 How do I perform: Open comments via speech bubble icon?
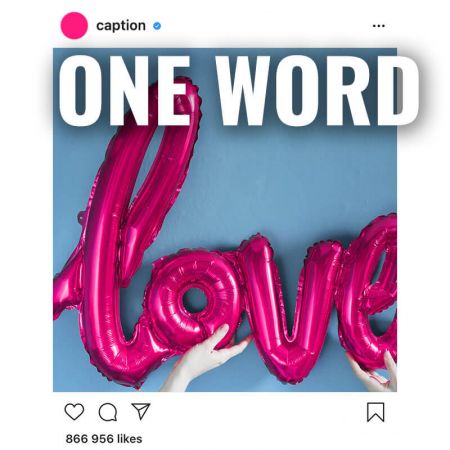[x=108, y=412]
